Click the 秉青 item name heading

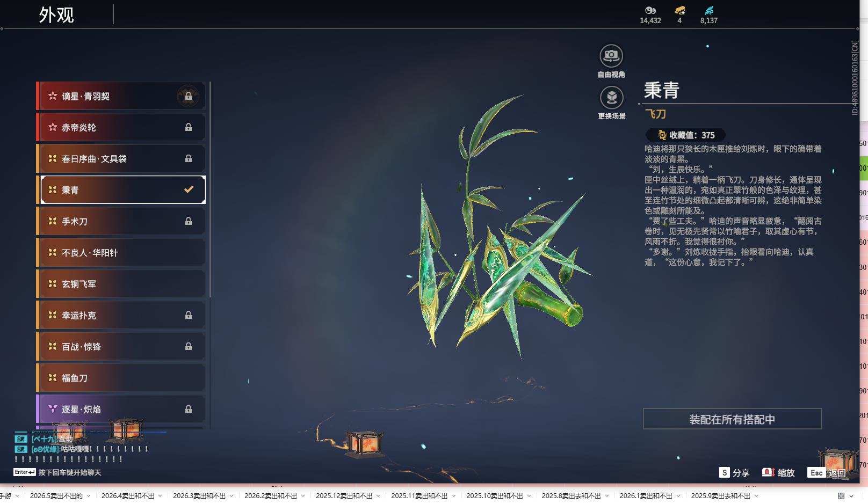point(662,90)
